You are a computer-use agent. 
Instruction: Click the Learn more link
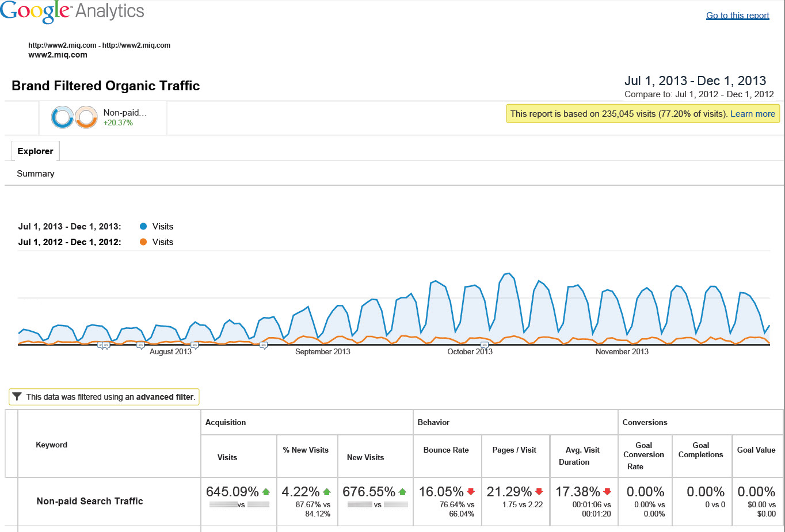coord(752,114)
